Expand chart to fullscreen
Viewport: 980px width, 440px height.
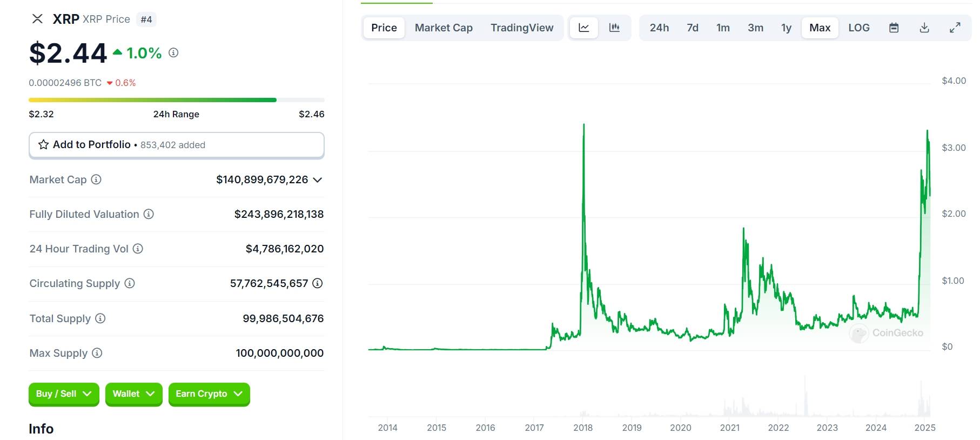tap(955, 28)
